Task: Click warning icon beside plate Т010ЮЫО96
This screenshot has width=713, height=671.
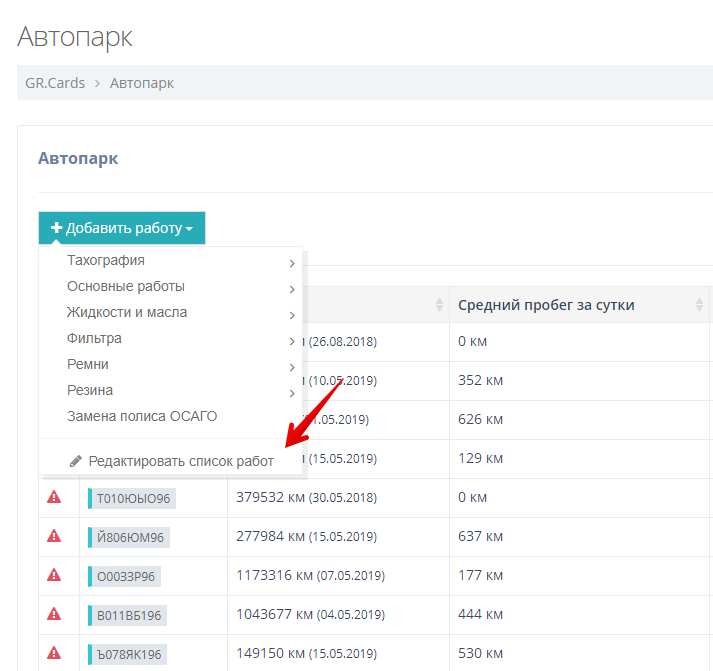Action: point(54,497)
